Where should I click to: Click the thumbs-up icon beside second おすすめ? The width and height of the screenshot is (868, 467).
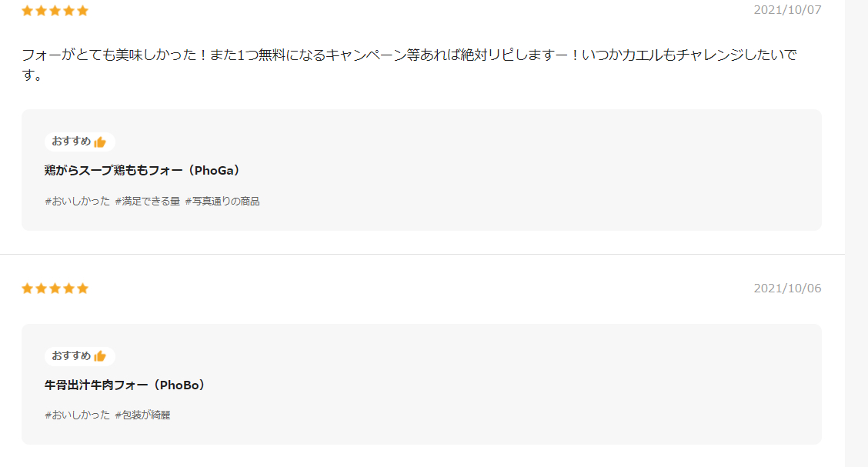pos(100,355)
